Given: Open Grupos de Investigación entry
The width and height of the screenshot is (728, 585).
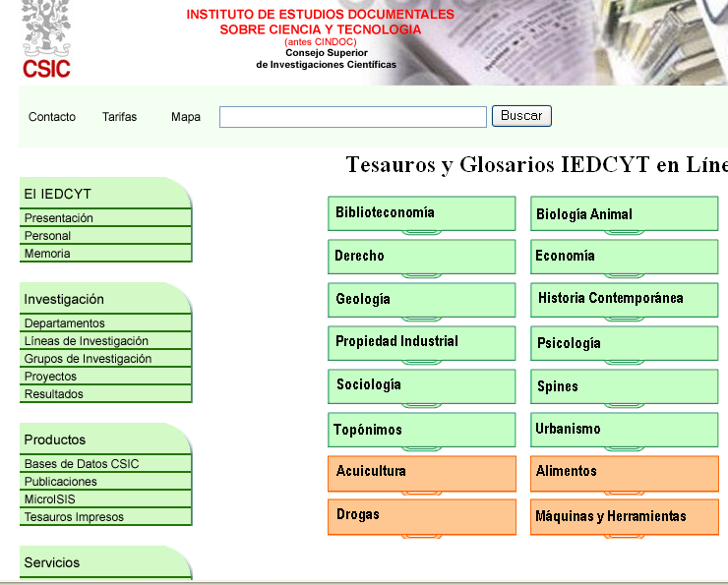Looking at the screenshot, I should (105, 358).
